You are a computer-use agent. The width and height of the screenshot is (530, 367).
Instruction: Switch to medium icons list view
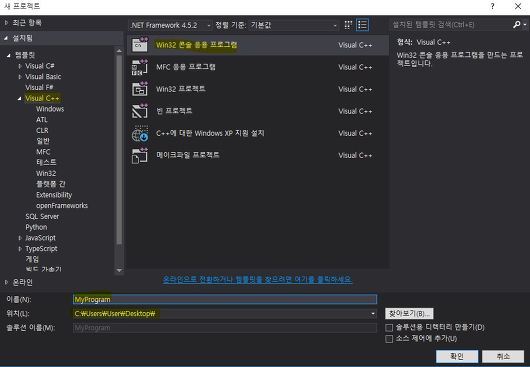click(x=362, y=25)
